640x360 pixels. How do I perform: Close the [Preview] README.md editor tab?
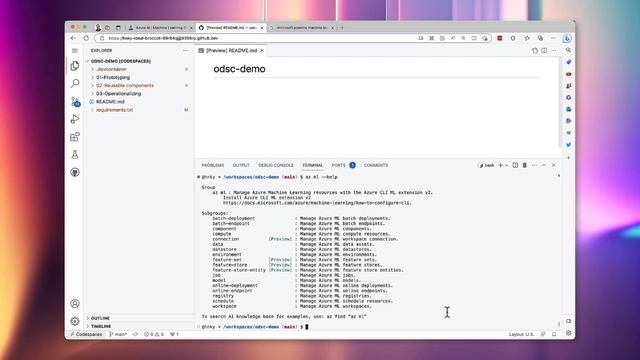pyautogui.click(x=262, y=51)
